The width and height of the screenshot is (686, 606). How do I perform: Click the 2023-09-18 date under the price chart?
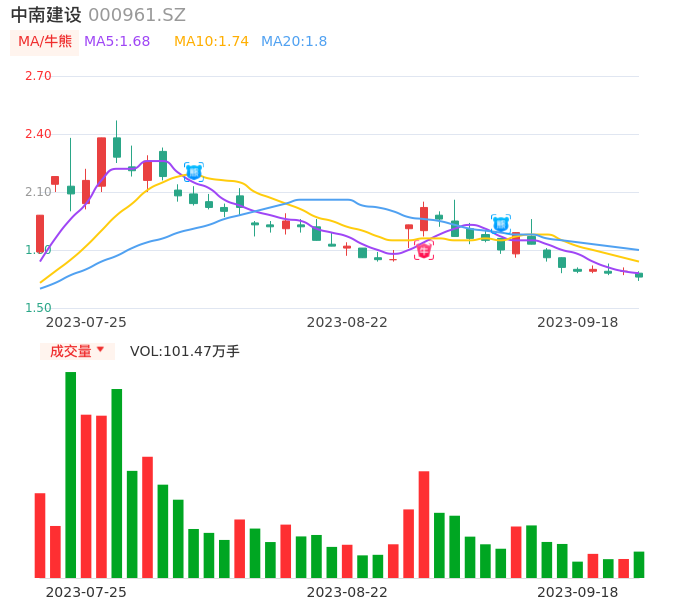click(578, 323)
